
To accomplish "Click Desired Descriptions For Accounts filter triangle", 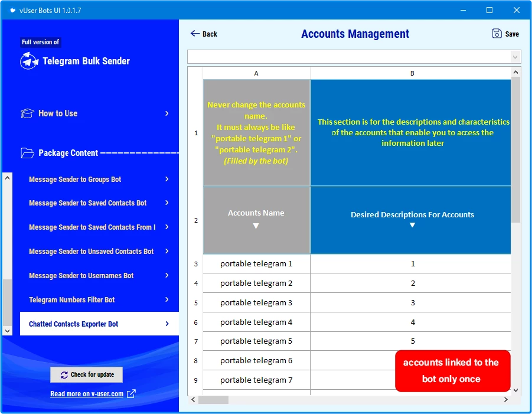I will (412, 225).
